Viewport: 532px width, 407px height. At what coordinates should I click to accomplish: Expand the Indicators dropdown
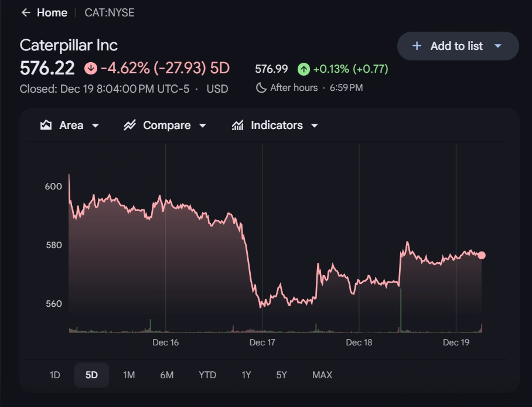(x=315, y=125)
